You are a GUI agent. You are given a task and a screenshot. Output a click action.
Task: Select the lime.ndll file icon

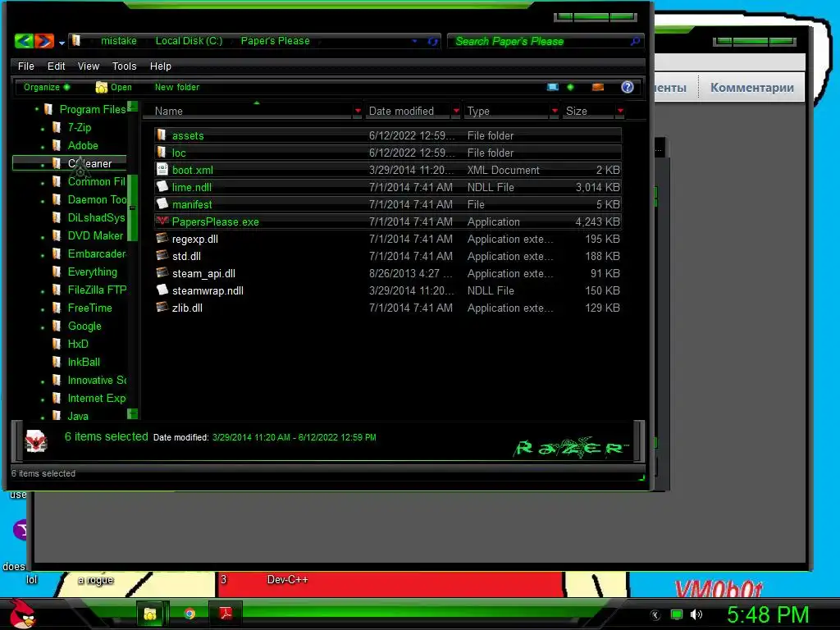tap(162, 186)
